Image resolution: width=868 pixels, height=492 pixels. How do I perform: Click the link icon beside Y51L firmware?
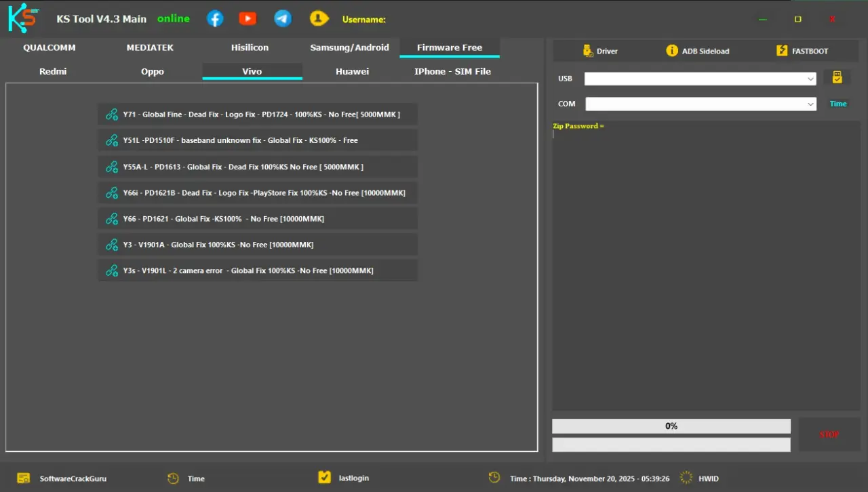(x=112, y=140)
